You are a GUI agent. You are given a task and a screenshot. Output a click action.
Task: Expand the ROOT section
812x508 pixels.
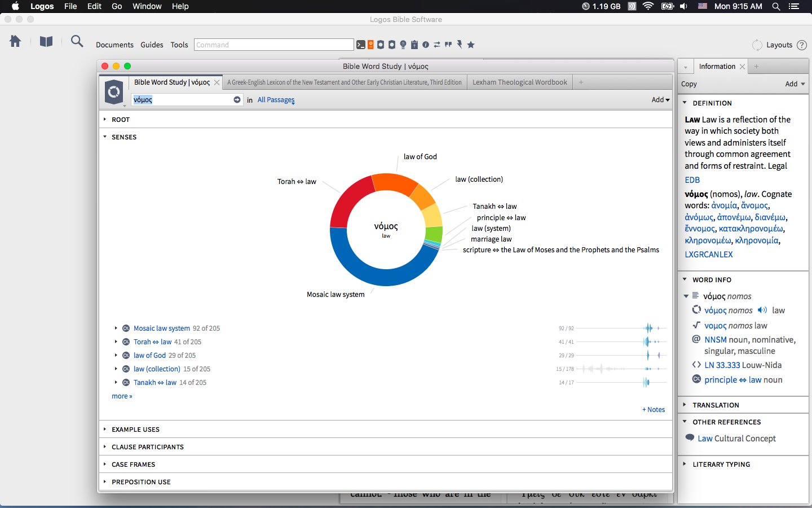105,119
